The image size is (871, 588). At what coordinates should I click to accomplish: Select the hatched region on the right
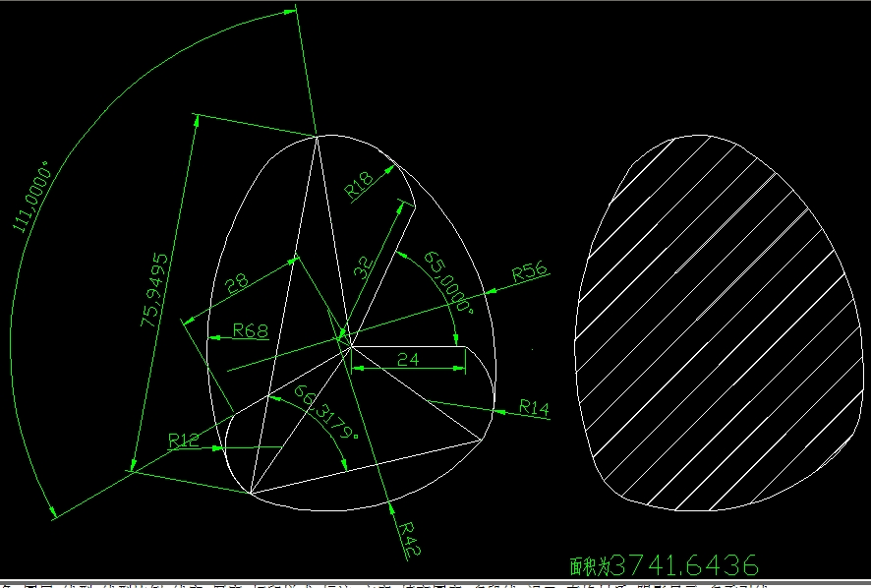tap(719, 323)
